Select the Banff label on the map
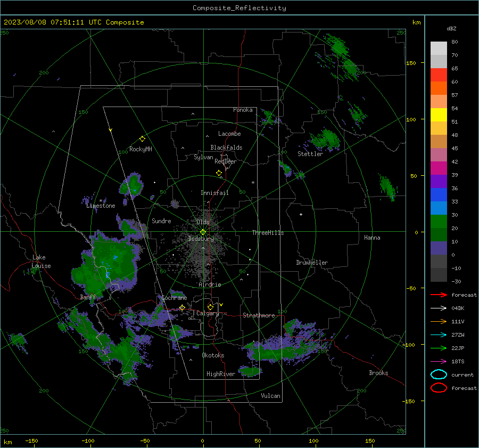Screen dimensions: 479x448 click(88, 297)
